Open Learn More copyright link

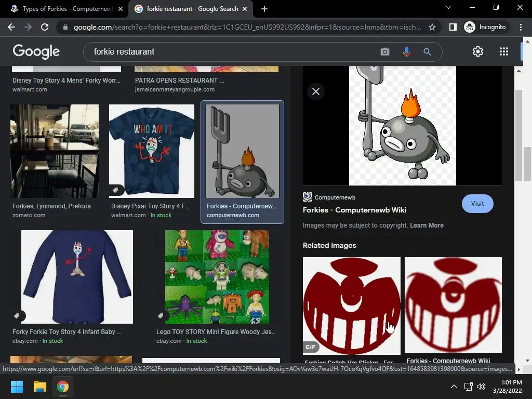pos(427,225)
